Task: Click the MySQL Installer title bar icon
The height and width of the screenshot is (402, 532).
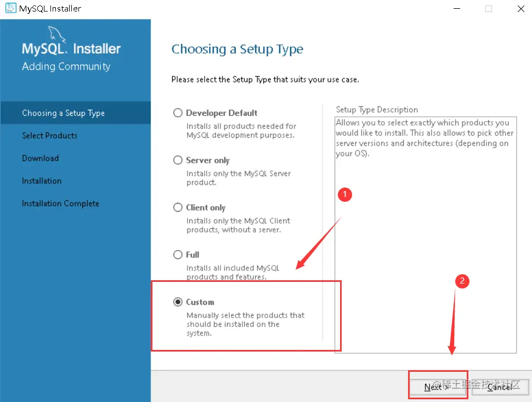Action: pyautogui.click(x=10, y=8)
